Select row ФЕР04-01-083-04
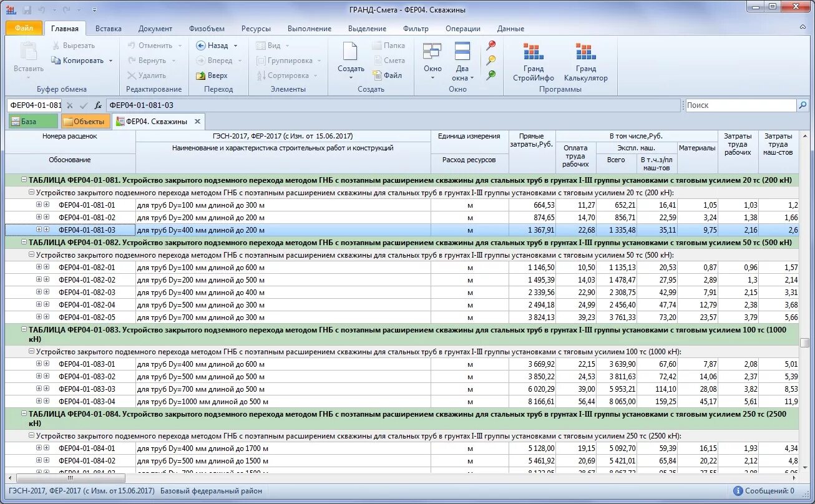Image resolution: width=815 pixels, height=504 pixels. [403, 401]
